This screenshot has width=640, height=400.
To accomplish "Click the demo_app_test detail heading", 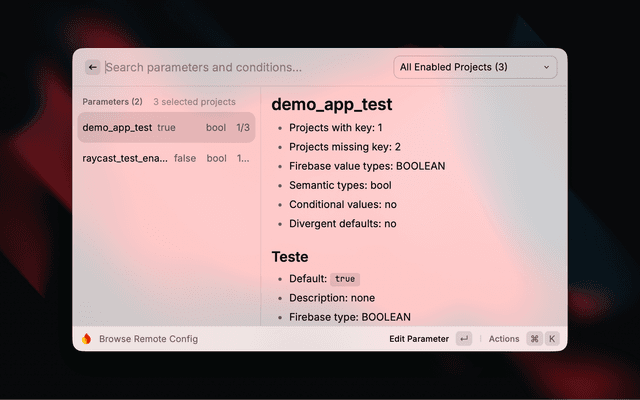I will 332,104.
